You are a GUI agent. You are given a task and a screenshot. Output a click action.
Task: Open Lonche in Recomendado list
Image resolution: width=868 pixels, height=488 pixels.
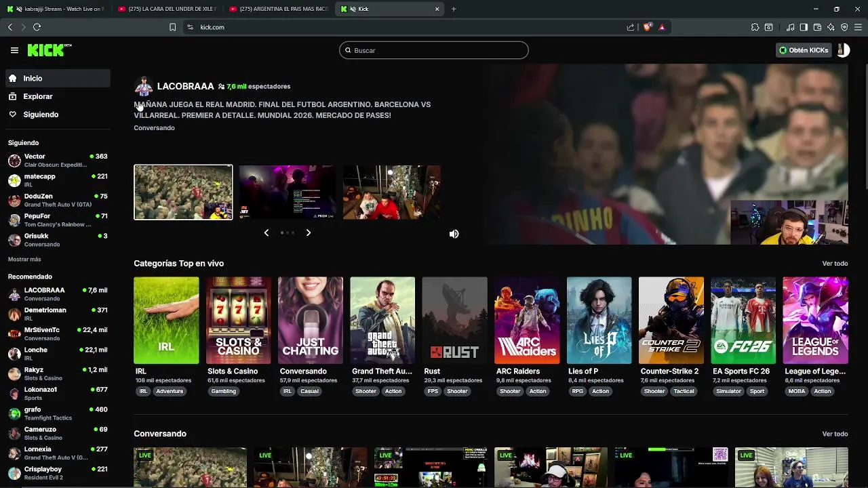[x=58, y=354]
